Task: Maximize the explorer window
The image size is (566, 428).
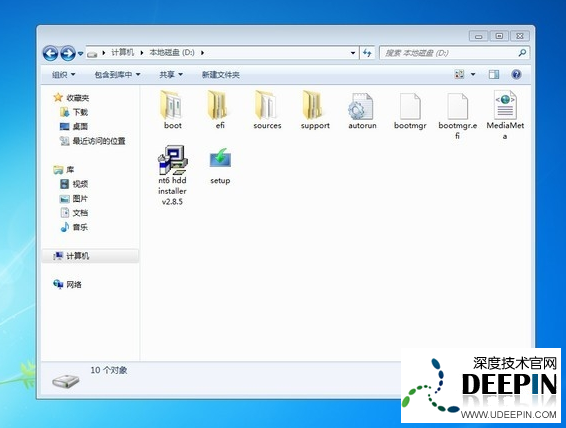Action: (x=499, y=36)
